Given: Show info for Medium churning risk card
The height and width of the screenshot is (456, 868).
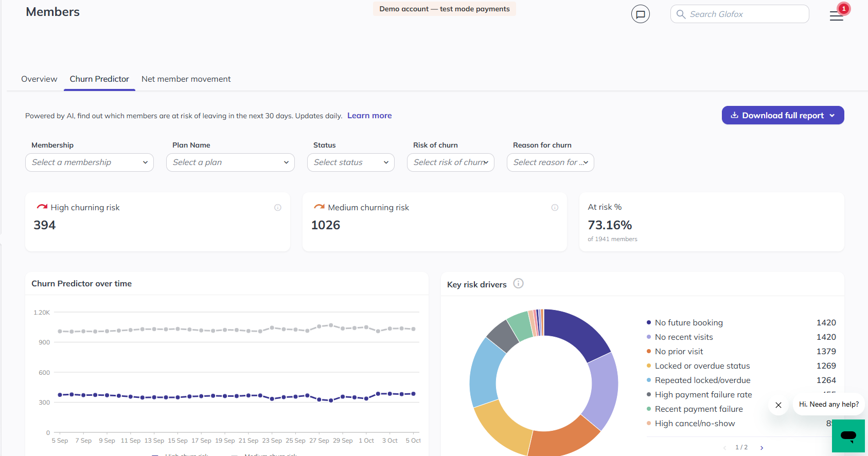Looking at the screenshot, I should tap(555, 208).
